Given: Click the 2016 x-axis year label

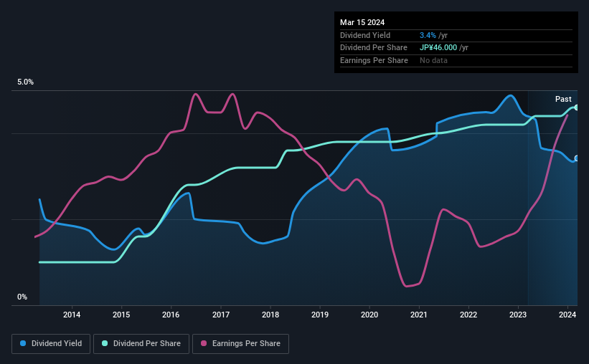Looking at the screenshot, I should coord(171,315).
